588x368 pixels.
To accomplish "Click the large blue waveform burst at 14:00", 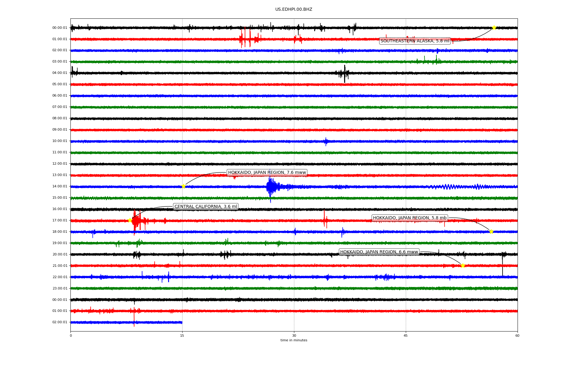I will (x=270, y=186).
